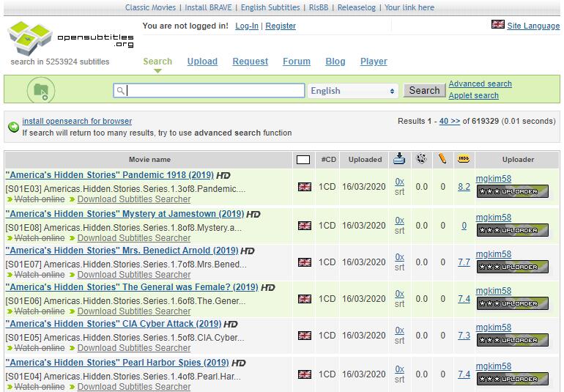Click the HD icon next to CIA Cyber Attack
Image resolution: width=564 pixels, height=392 pixels.
231,325
